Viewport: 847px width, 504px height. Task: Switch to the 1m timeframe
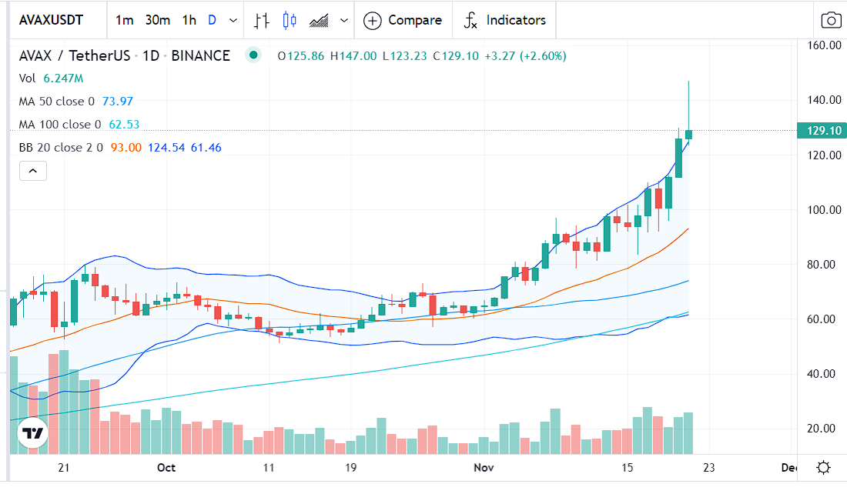[x=124, y=20]
